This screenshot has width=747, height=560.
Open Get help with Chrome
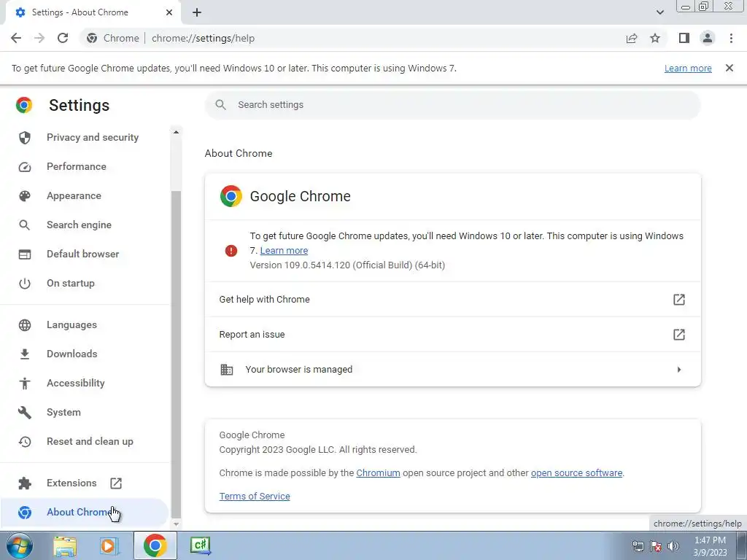click(x=452, y=300)
